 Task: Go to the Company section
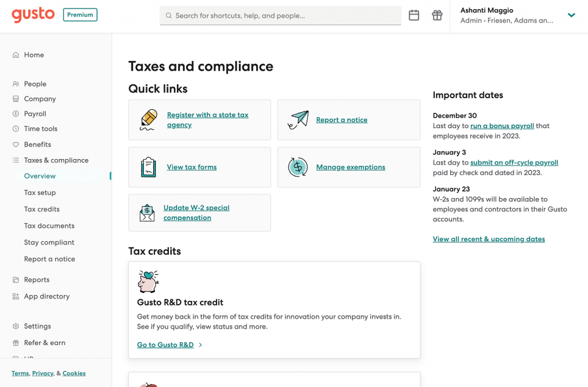pyautogui.click(x=40, y=99)
